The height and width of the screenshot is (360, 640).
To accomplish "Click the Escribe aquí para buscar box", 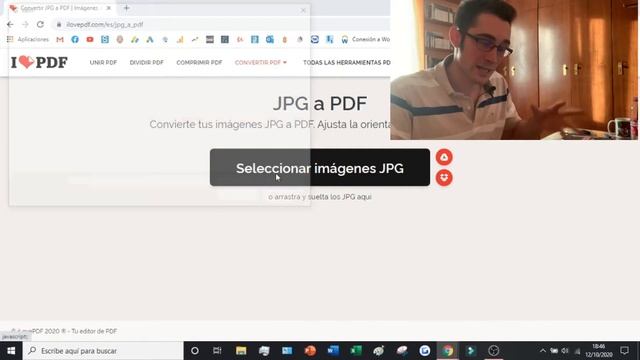I will tap(103, 351).
